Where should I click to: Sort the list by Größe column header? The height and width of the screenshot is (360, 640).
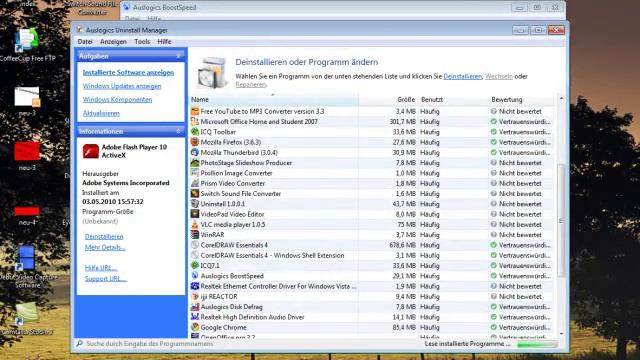(389, 100)
